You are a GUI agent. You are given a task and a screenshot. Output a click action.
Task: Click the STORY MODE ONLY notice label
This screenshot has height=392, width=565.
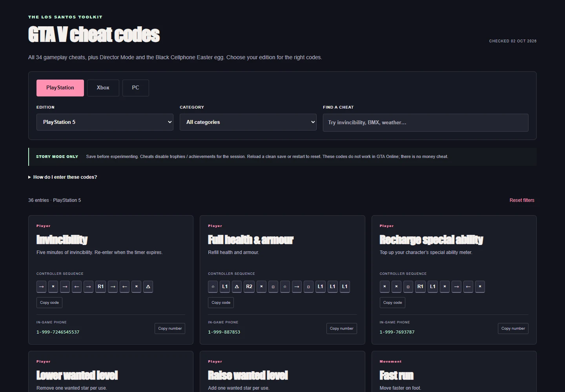[x=57, y=157]
